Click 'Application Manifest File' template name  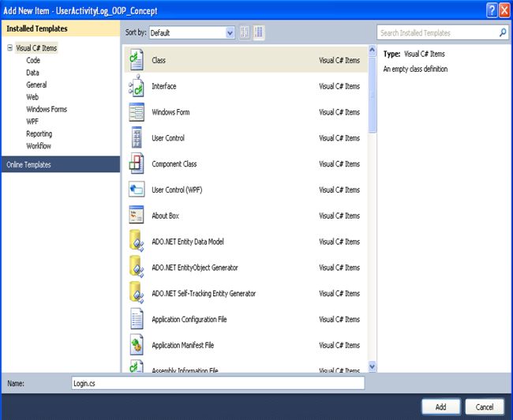pos(182,345)
